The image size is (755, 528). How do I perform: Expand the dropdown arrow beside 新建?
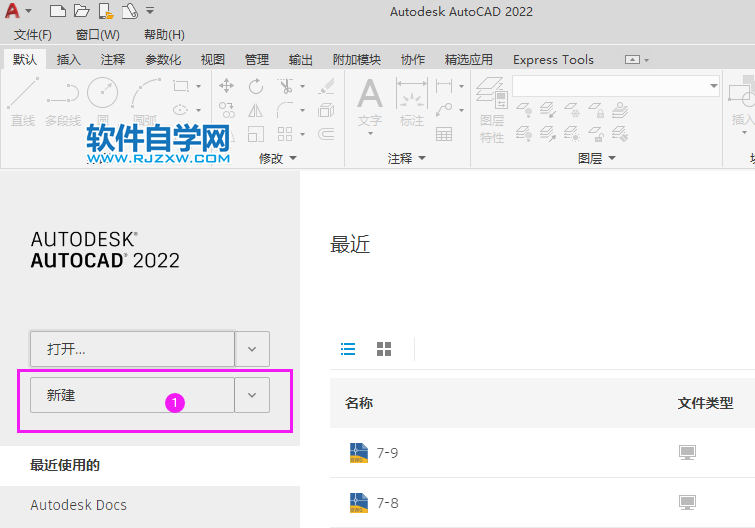click(x=252, y=395)
